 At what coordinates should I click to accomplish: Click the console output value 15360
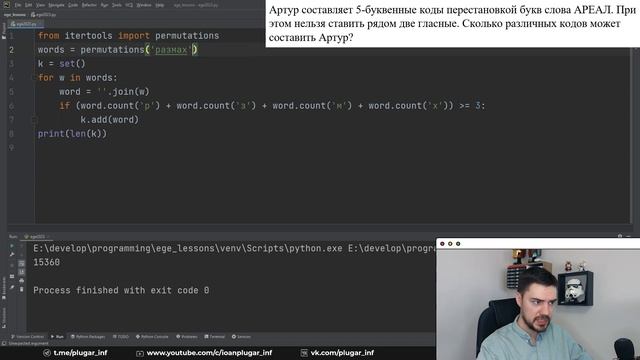coord(47,262)
